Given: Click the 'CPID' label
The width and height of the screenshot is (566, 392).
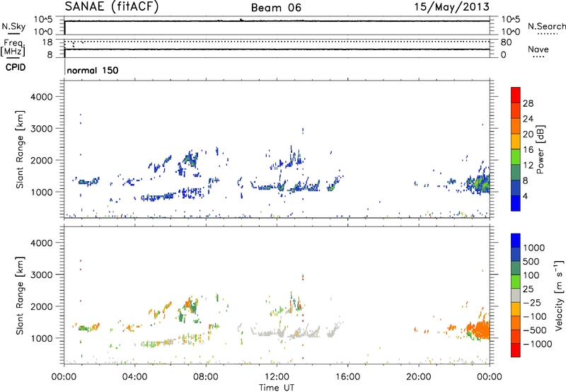Looking at the screenshot, I should point(16,67).
